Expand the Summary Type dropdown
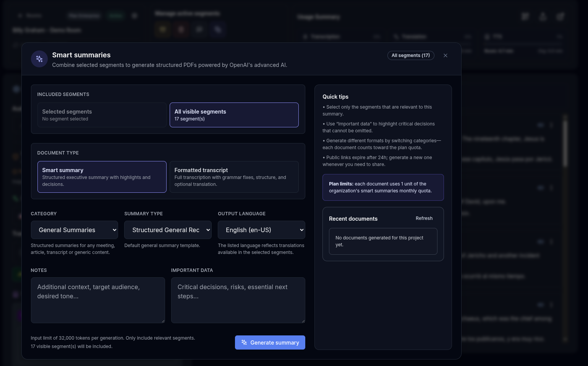This screenshot has height=366, width=588. [168, 230]
